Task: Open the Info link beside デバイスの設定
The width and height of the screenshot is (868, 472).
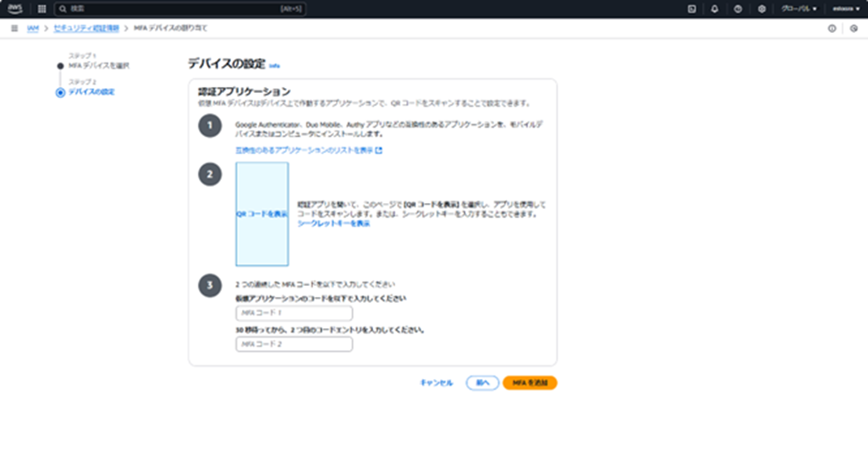Action: coord(275,66)
